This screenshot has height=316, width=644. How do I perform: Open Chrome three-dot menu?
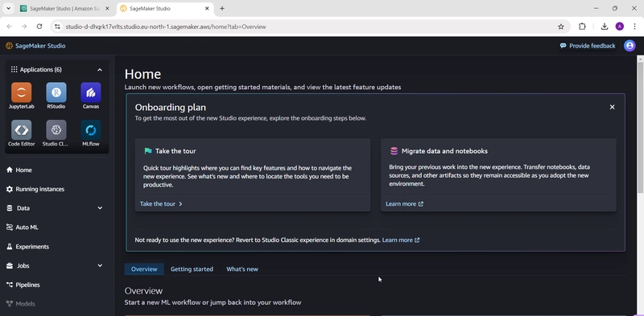(634, 27)
